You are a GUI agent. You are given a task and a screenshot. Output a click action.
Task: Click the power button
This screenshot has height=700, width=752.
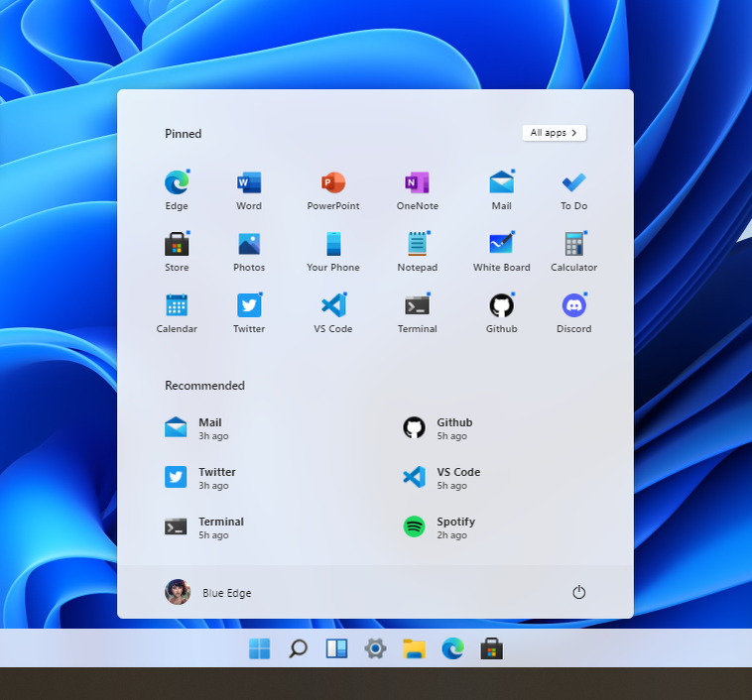(578, 592)
